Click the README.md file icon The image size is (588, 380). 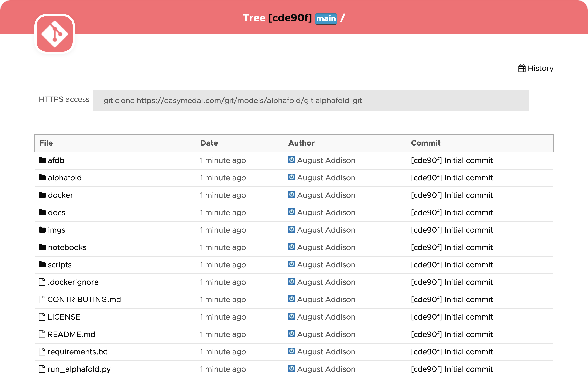(x=42, y=334)
